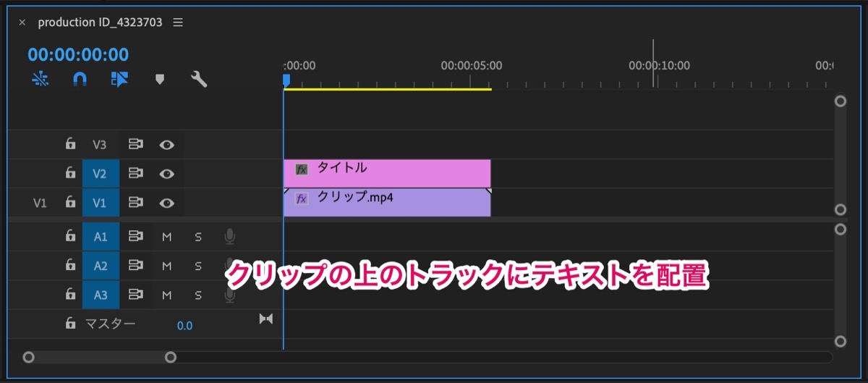Target the V3 track header
868x383 pixels.
coord(100,144)
